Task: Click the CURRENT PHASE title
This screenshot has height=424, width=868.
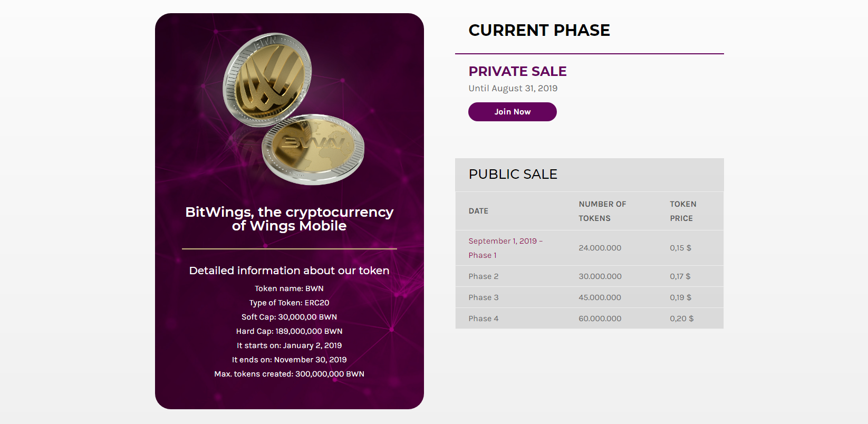Action: 539,30
